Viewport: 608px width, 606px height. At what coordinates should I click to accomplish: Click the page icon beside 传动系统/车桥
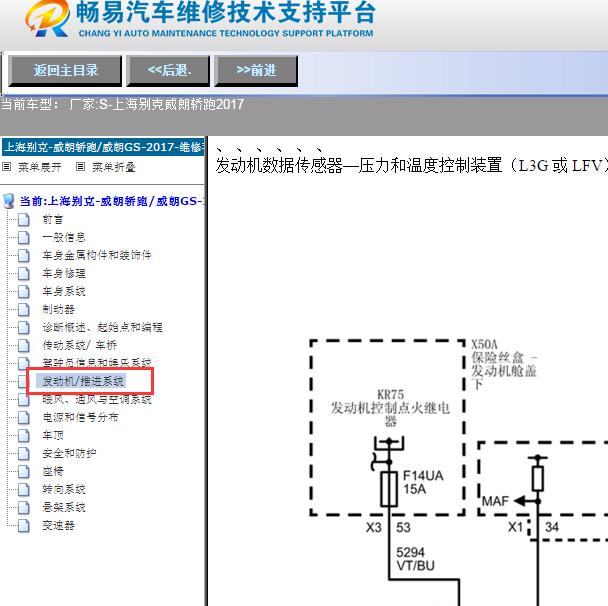tap(24, 345)
